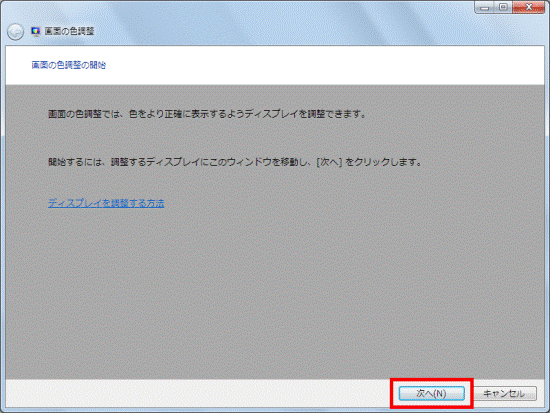Close the 画面の色調整 window
Viewport: 550px width, 413px height.
click(x=529, y=7)
